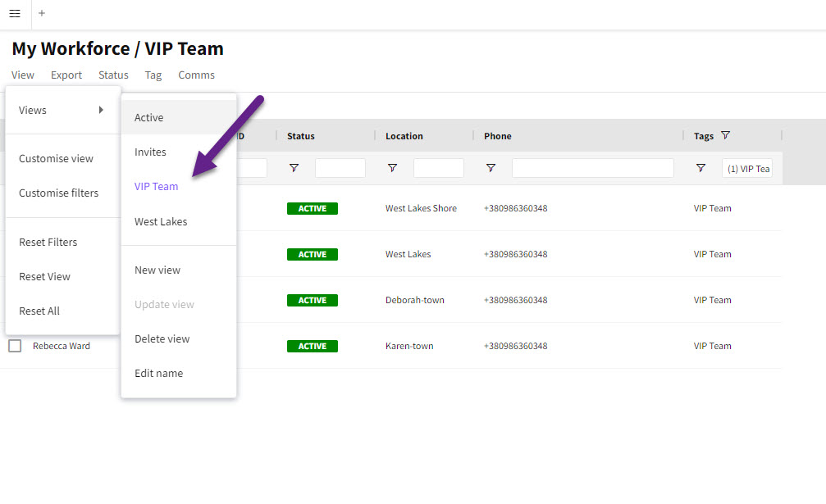Screen dimensions: 826x504
Task: Click the Location column filter funnel icon
Action: (393, 168)
